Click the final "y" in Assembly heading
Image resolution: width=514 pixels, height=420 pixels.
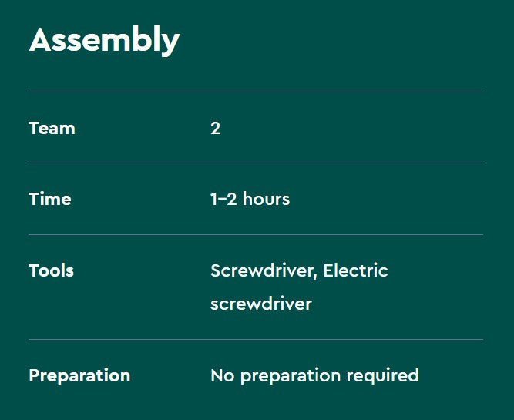(171, 43)
